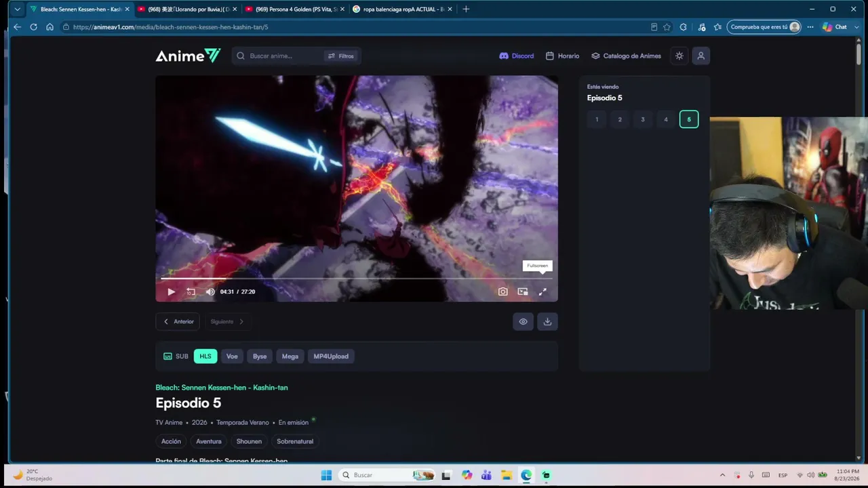Play the Bleach episode video

[171, 292]
